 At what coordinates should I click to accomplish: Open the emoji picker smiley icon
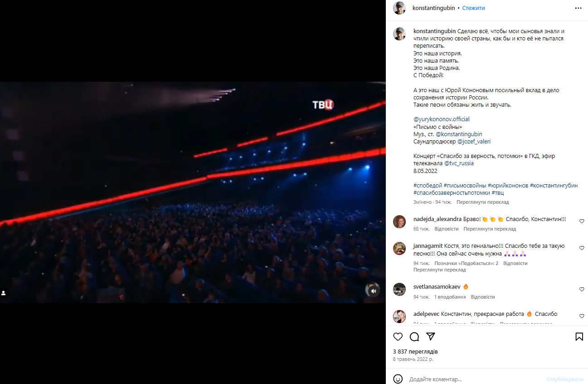[398, 379]
